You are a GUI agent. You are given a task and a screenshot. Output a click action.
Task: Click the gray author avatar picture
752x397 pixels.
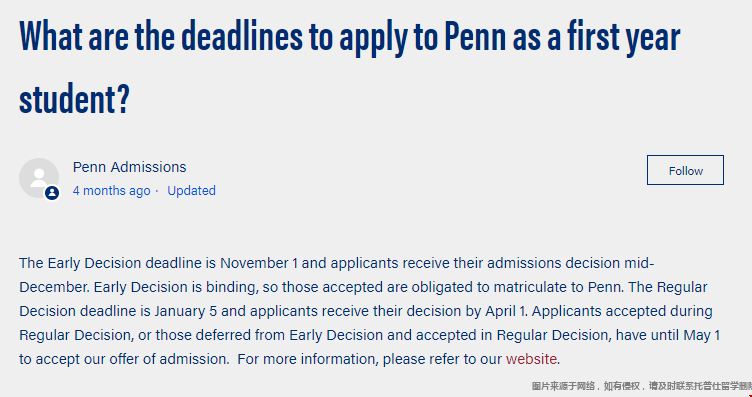coord(39,178)
